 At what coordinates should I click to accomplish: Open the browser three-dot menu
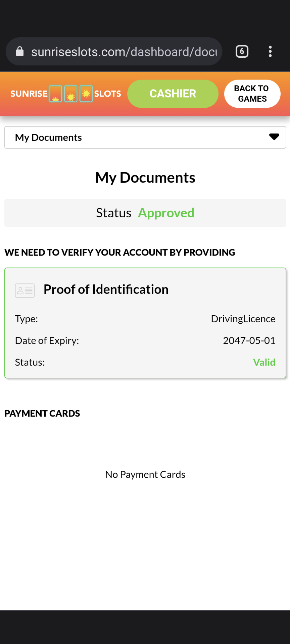tap(270, 51)
